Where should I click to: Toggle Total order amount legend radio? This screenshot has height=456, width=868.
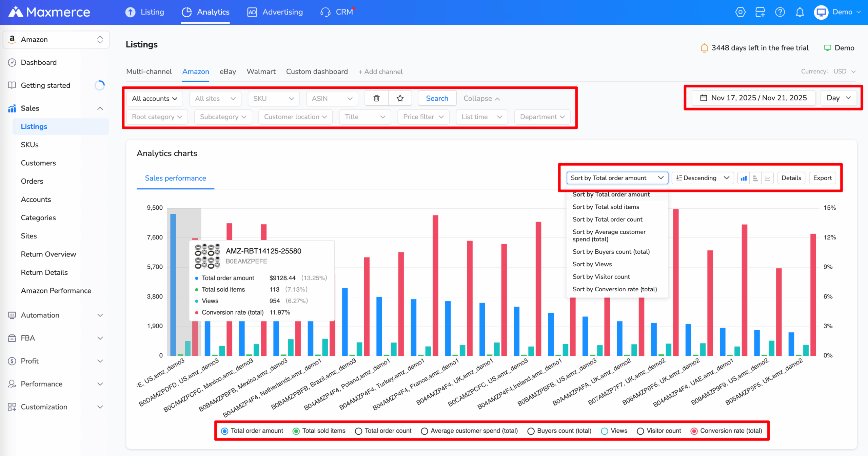coord(224,431)
